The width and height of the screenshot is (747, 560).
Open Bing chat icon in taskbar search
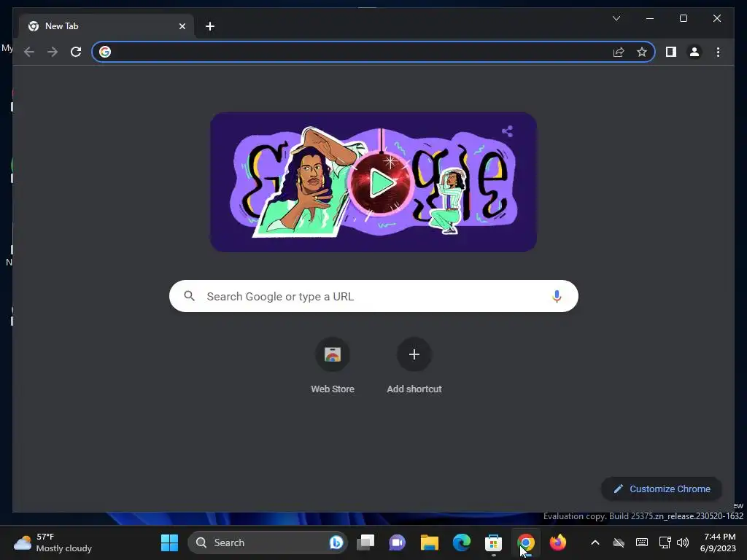pyautogui.click(x=336, y=542)
